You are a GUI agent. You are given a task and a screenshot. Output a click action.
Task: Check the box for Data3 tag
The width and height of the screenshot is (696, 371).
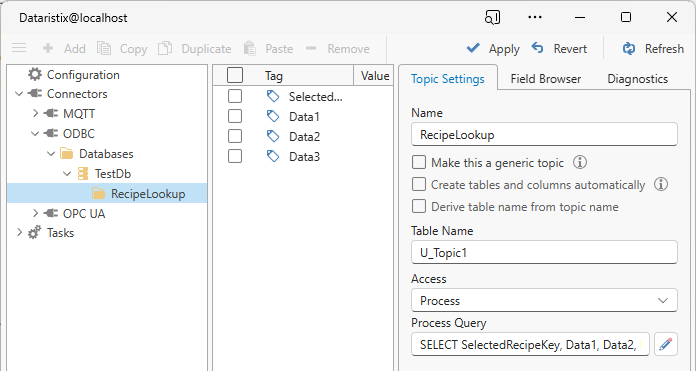(235, 156)
